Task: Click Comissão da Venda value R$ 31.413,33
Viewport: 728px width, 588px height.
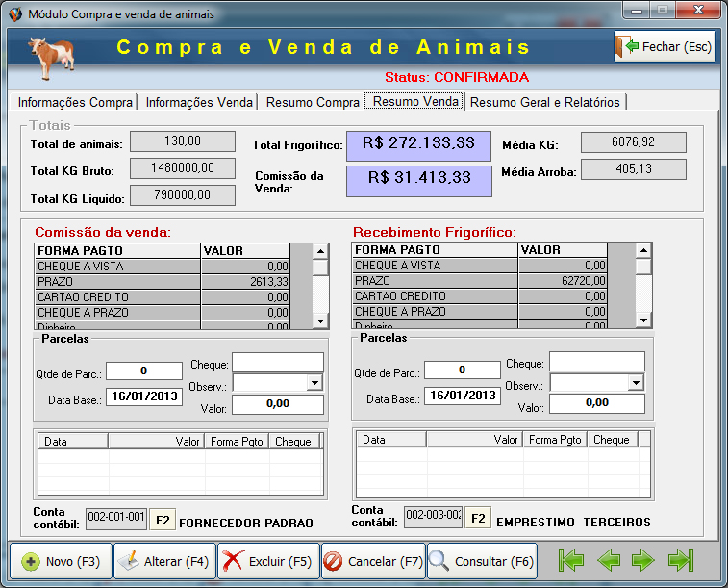Action: pyautogui.click(x=419, y=181)
